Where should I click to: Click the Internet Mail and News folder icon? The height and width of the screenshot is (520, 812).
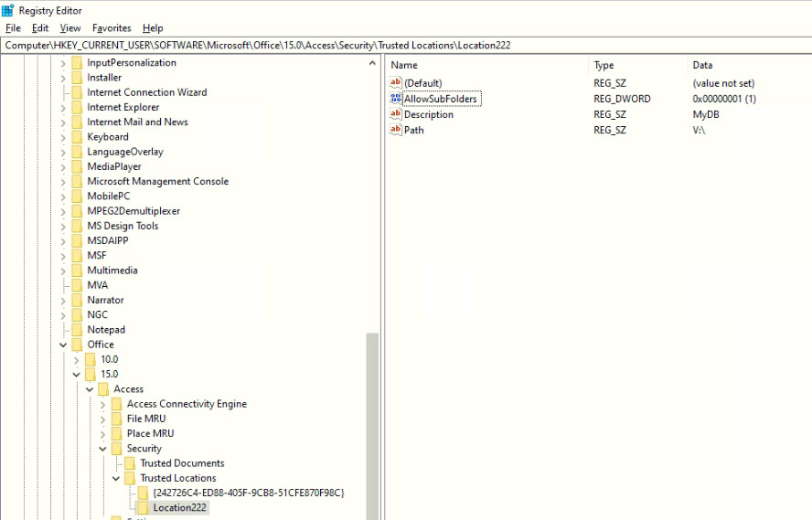coord(77,122)
